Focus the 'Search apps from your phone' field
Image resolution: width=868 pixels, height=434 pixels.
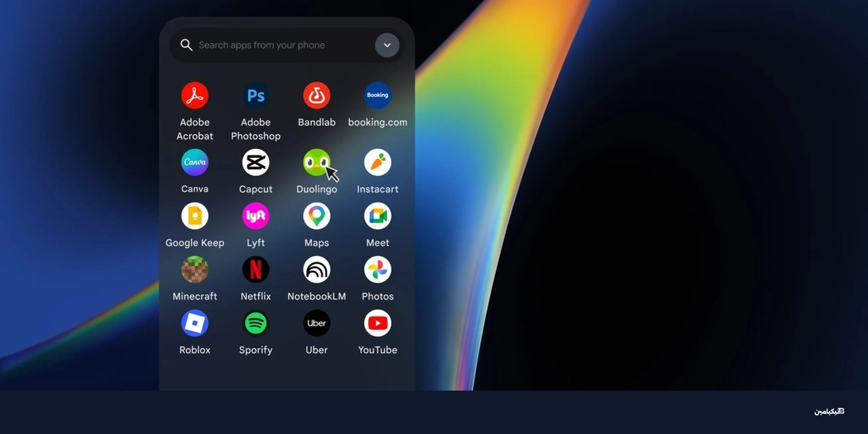286,45
